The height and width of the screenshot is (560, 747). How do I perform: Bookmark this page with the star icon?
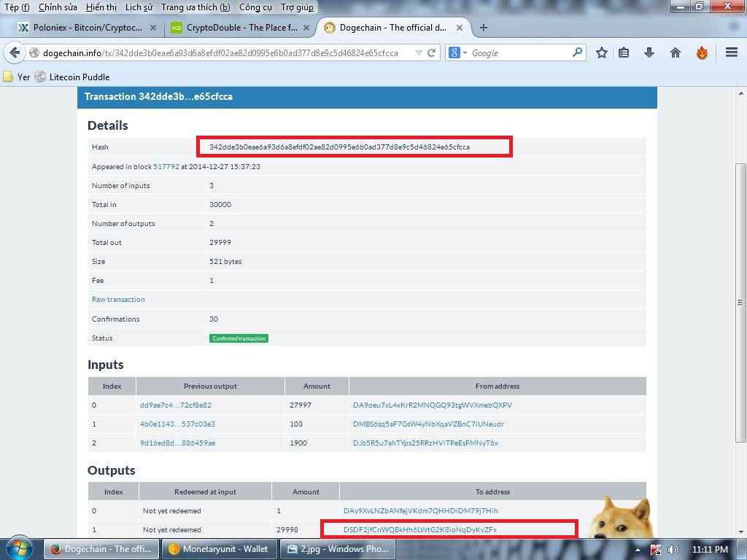pos(602,52)
